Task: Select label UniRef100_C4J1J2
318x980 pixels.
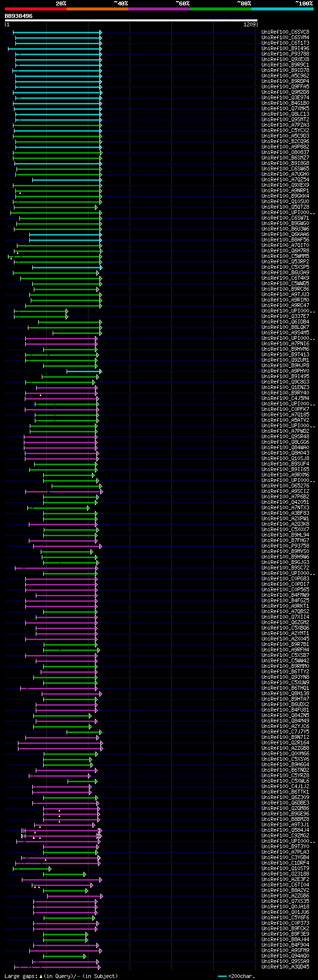Action: click(x=285, y=786)
